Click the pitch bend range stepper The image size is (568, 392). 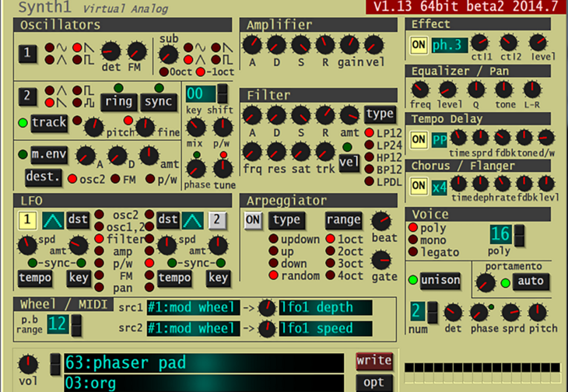point(75,325)
